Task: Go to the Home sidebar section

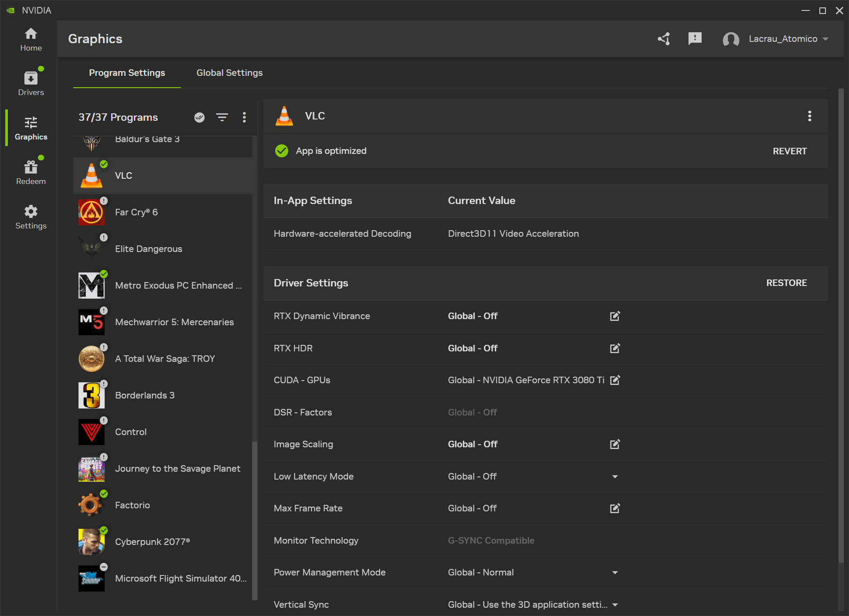Action: tap(31, 39)
